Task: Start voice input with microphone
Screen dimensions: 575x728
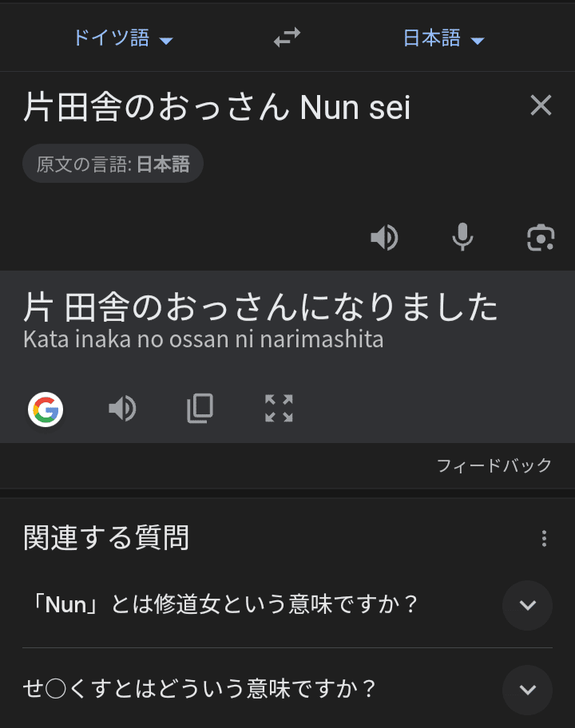Action: coord(462,237)
